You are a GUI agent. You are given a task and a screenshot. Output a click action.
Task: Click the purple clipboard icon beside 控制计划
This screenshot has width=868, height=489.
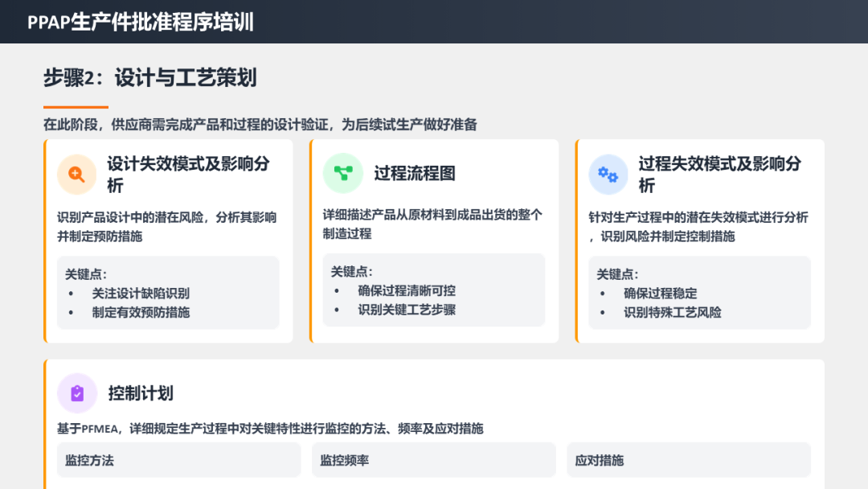pyautogui.click(x=77, y=393)
